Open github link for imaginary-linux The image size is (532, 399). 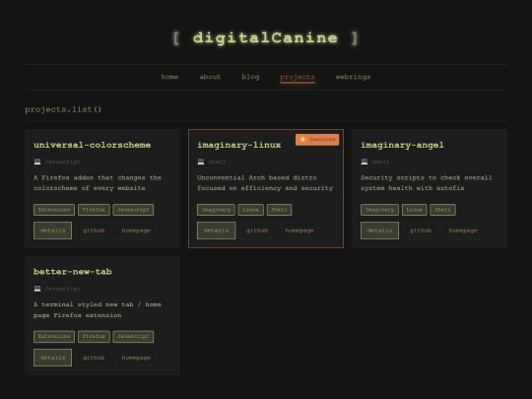point(257,231)
